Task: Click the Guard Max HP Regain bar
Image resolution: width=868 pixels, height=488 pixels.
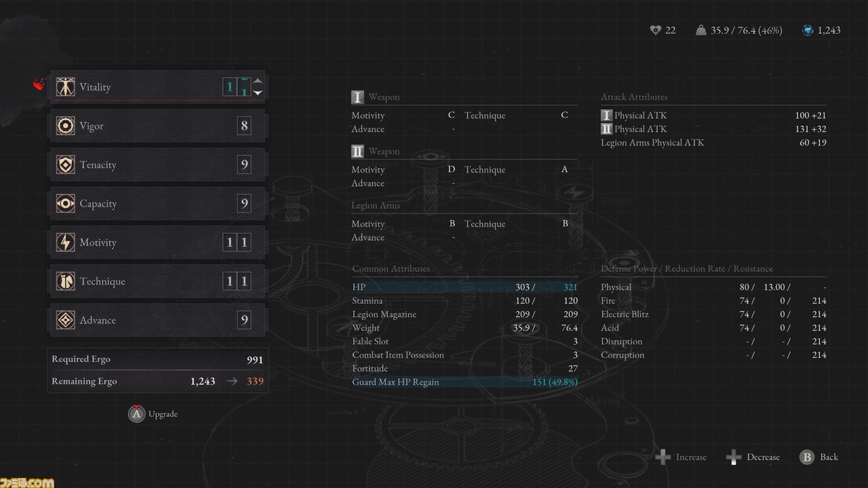Action: pos(465,382)
